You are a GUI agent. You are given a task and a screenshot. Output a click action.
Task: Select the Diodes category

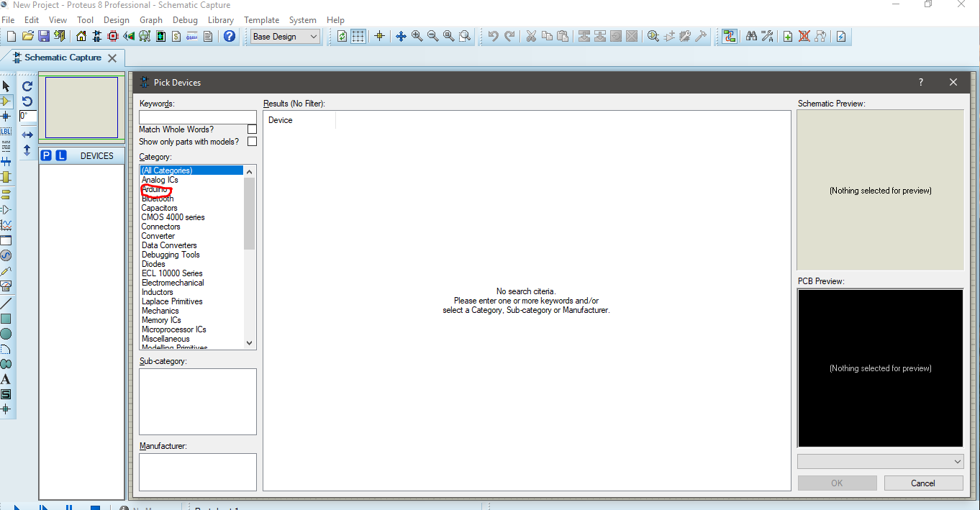[153, 264]
